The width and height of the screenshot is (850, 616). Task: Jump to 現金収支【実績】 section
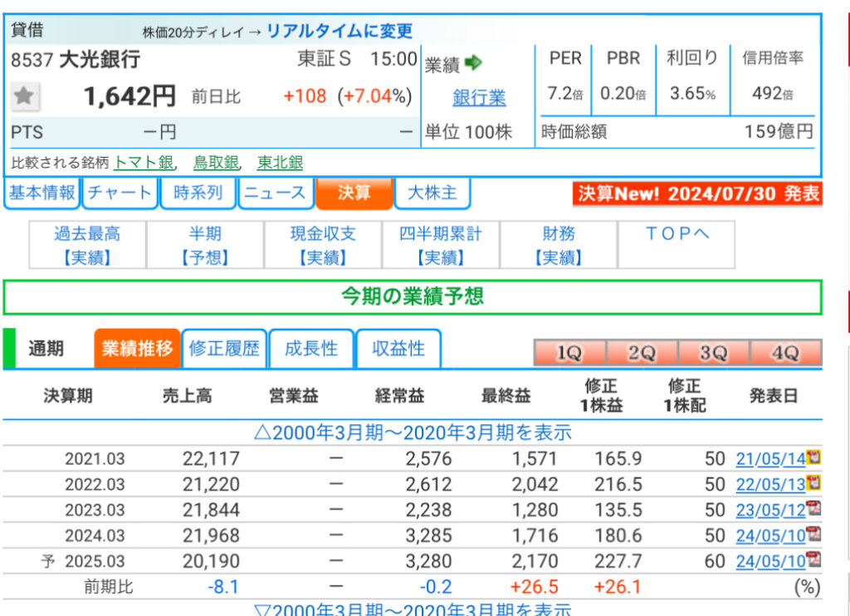click(x=323, y=245)
